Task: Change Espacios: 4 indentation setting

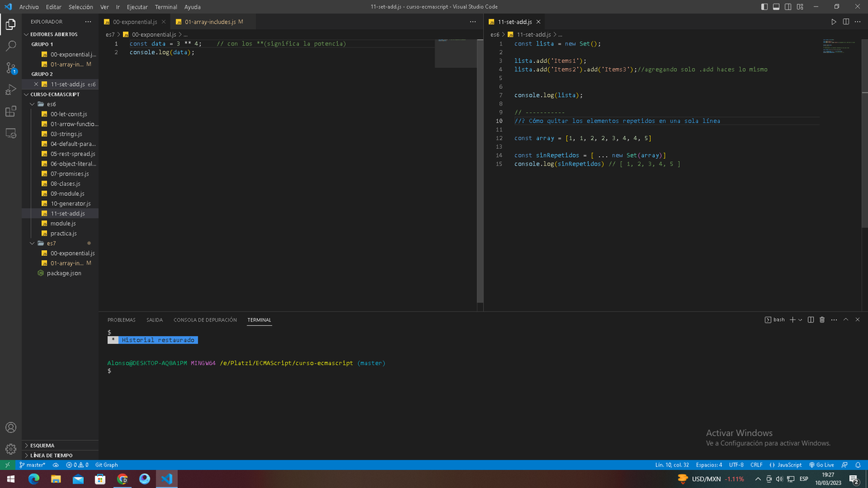Action: (709, 465)
